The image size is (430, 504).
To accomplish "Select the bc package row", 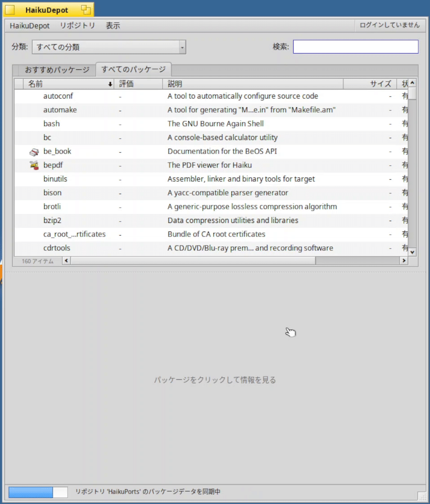I will pyautogui.click(x=211, y=137).
